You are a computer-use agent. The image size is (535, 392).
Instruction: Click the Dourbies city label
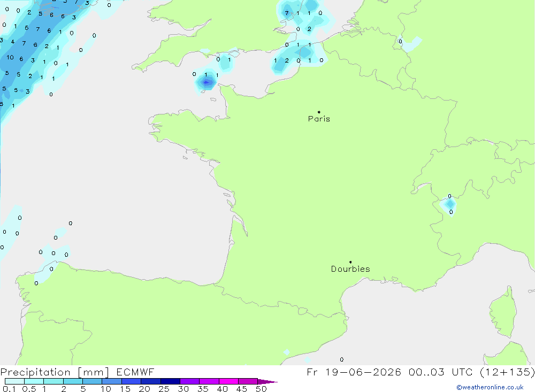350,269
